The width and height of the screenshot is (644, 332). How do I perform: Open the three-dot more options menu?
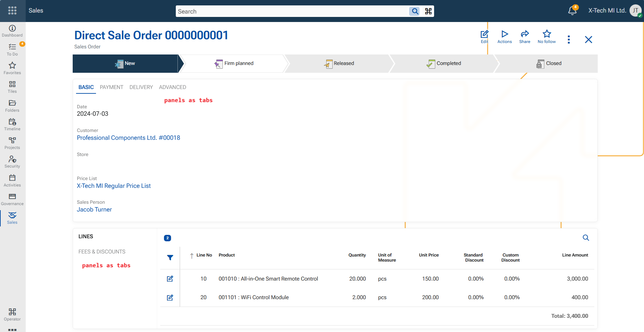[569, 40]
